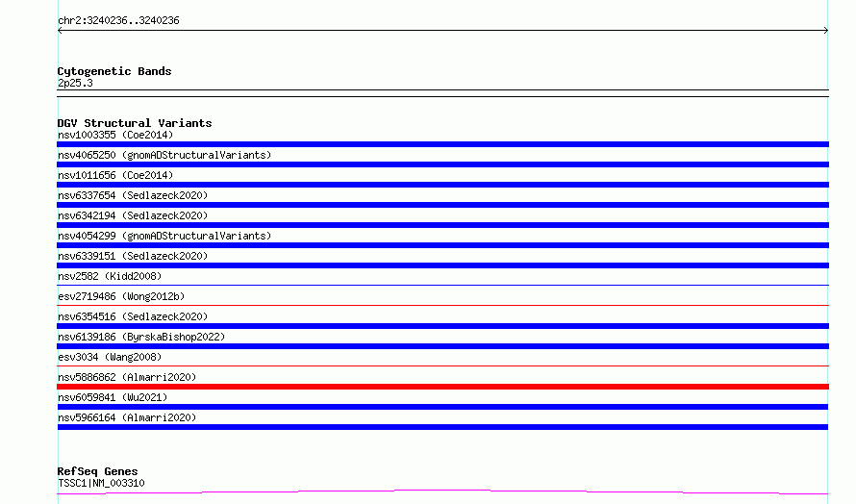
Task: Click the 2p25.3 band label
Action: point(75,83)
